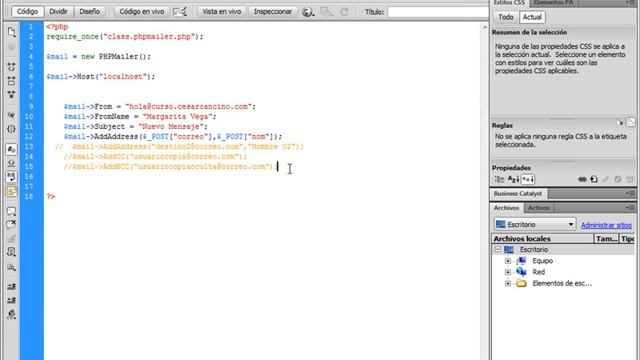640x360 pixels.
Task: Toggle Código en vivo mode
Action: coord(142,11)
